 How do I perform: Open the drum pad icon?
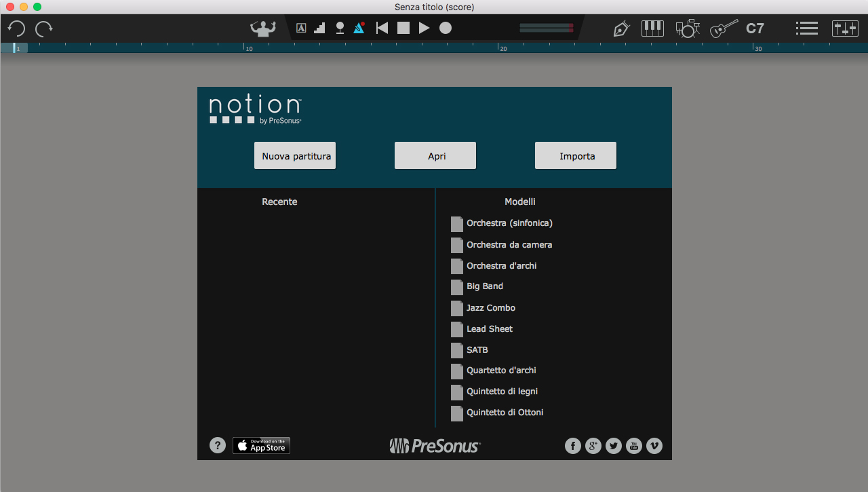point(687,29)
